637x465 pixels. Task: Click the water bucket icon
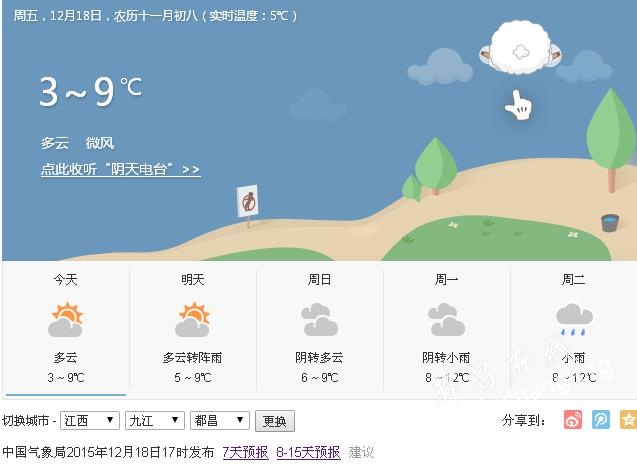(610, 223)
